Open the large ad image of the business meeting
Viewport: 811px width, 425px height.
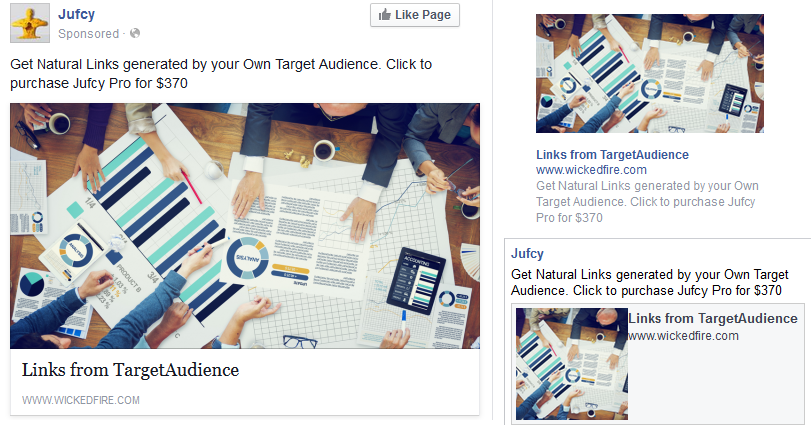245,226
